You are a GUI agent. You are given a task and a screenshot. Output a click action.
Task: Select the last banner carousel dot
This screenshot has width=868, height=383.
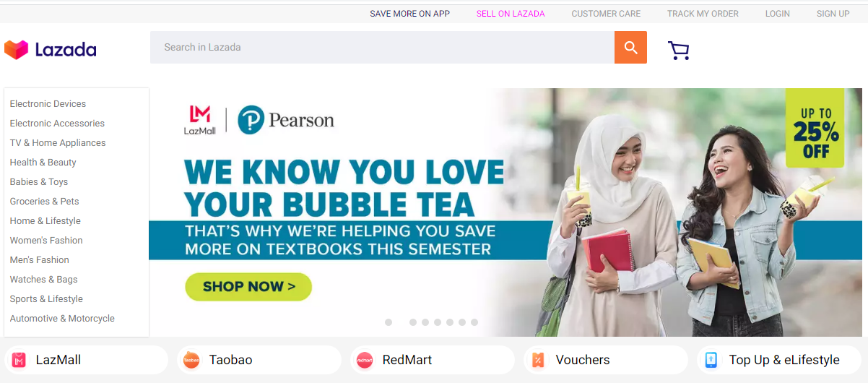(x=474, y=322)
